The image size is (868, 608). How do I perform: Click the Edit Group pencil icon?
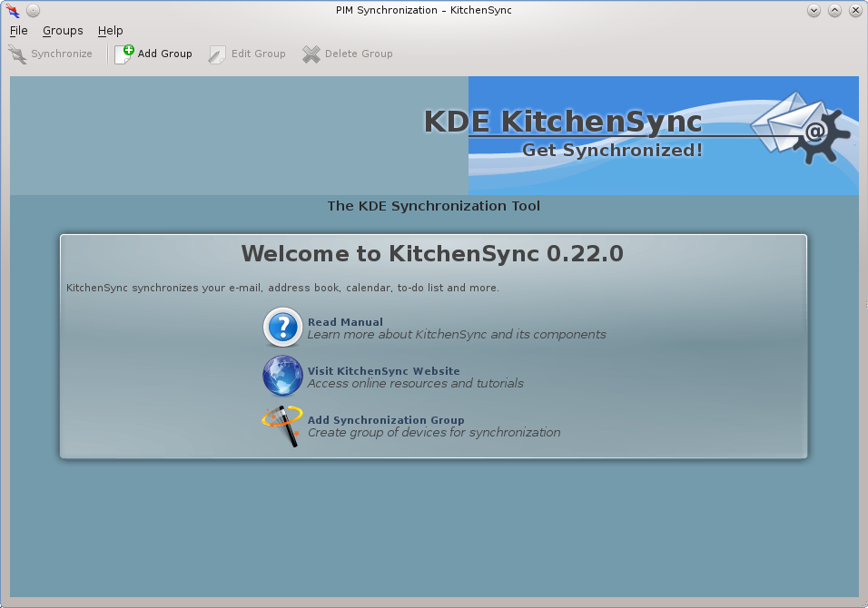tap(217, 54)
